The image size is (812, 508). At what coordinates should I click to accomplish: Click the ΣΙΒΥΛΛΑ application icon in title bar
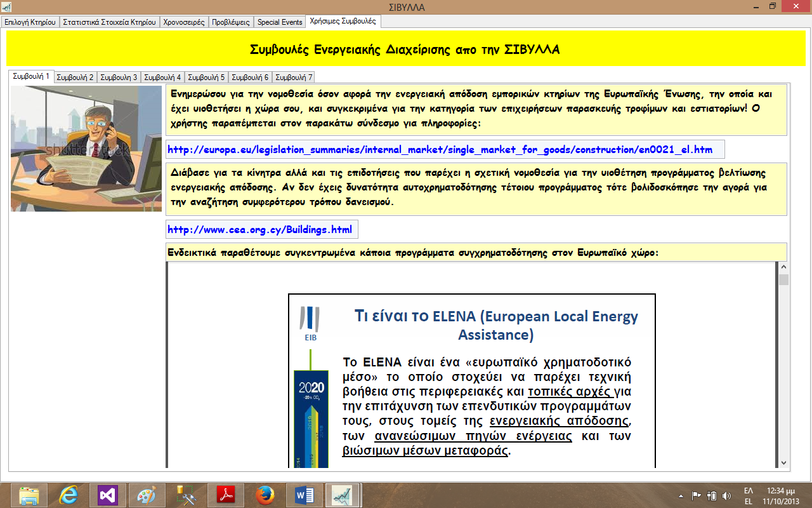(8, 7)
